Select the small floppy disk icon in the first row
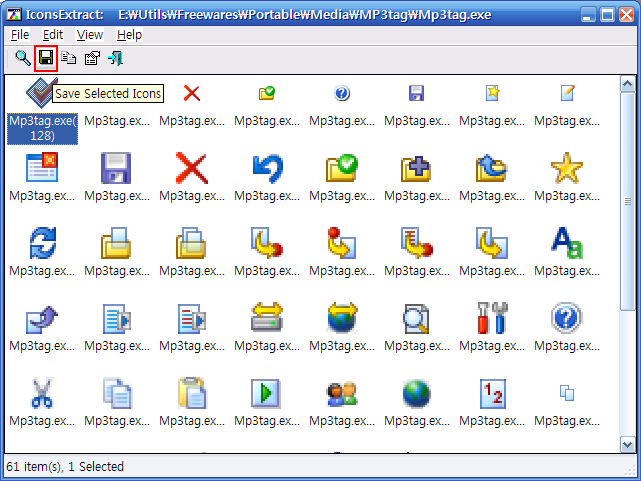Screen dimensions: 641x481 (x=417, y=94)
